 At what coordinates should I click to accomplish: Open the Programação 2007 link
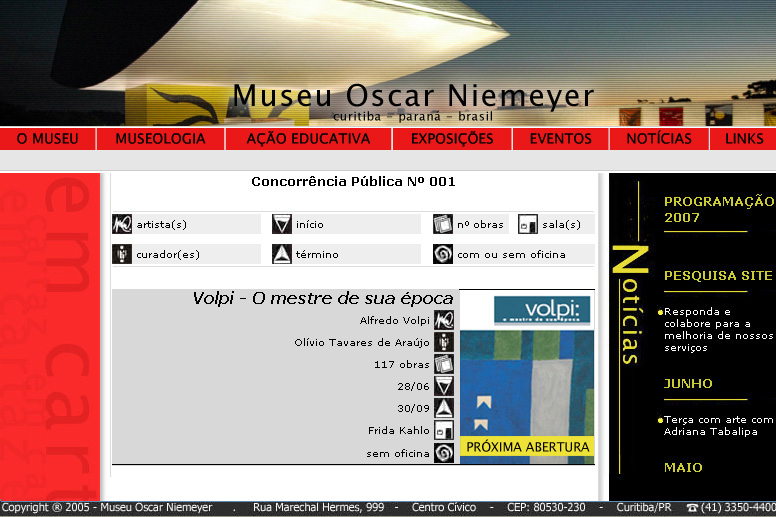718,209
